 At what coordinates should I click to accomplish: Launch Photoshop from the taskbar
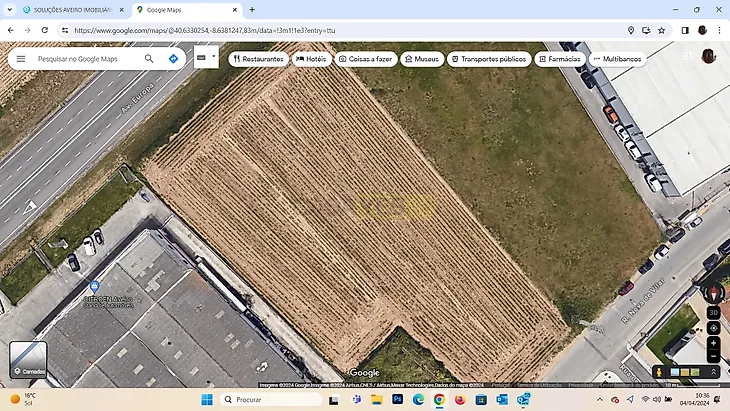(x=398, y=399)
